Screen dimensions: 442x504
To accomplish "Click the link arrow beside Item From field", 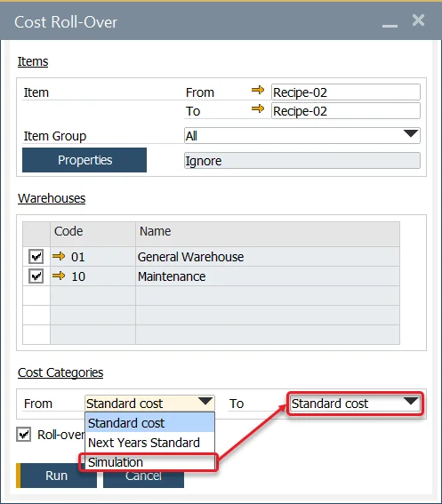I will tap(258, 90).
